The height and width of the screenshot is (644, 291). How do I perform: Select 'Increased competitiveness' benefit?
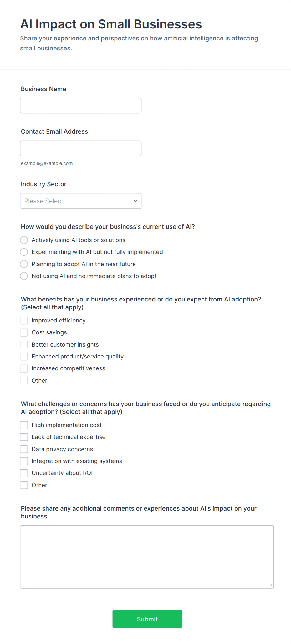coord(24,368)
